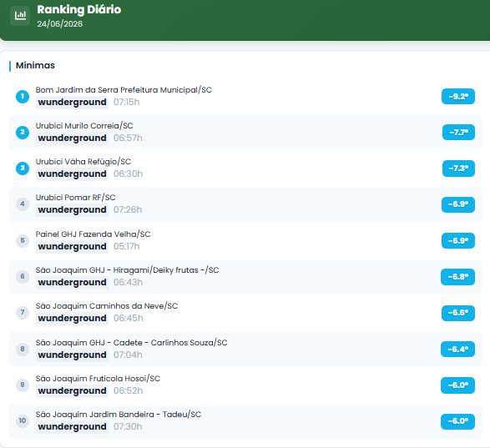The image size is (490, 448).
Task: Click the 06:57h timestamp
Action: pyautogui.click(x=128, y=138)
